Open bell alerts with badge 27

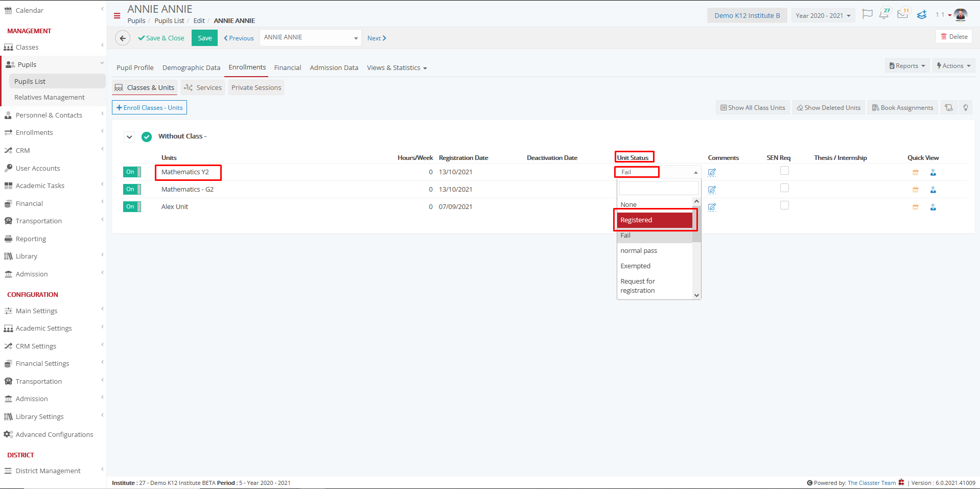884,14
